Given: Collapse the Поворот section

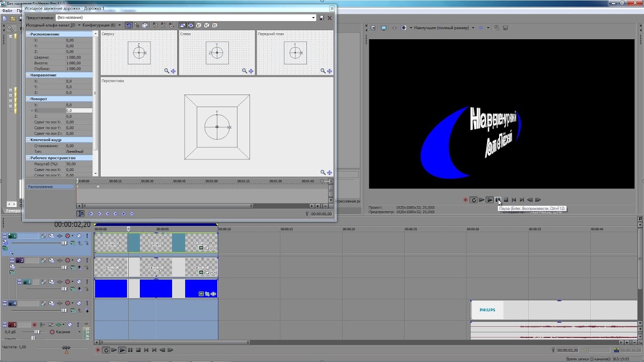Looking at the screenshot, I should click(x=28, y=99).
